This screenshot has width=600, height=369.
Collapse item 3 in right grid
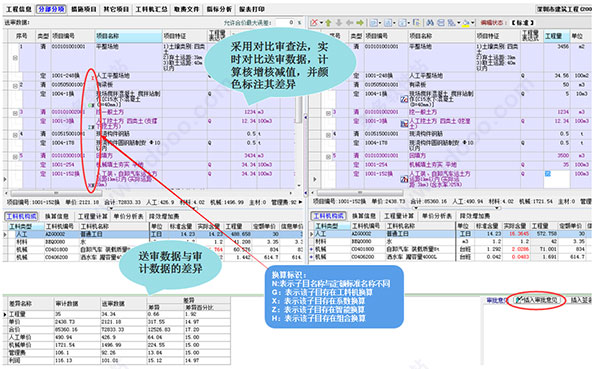pos(328,113)
